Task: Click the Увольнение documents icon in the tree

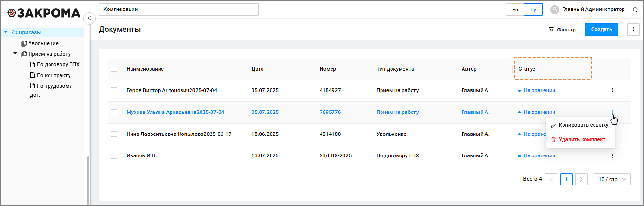Action: pyautogui.click(x=24, y=43)
